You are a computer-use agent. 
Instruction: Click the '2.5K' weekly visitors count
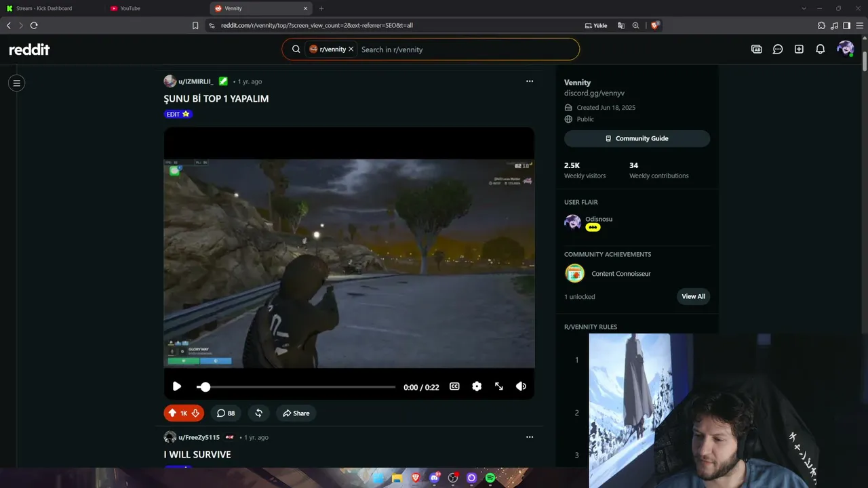click(572, 165)
